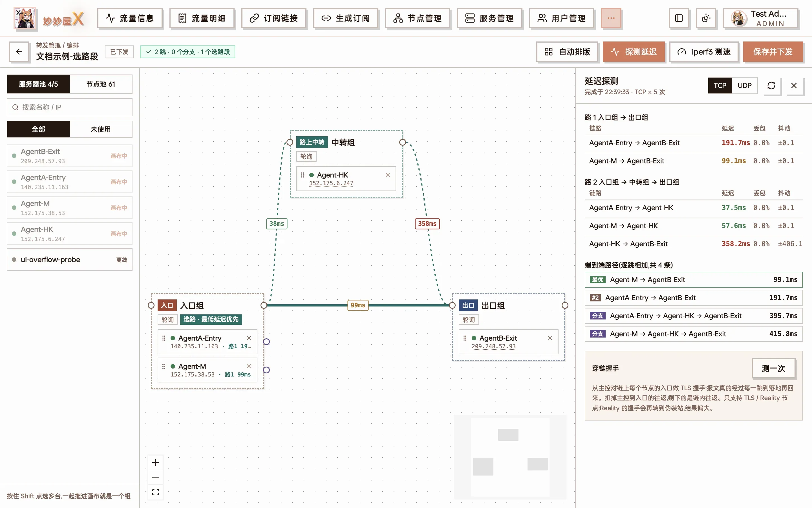812x508 pixels.
Task: Switch probe protocol to UDP
Action: (x=744, y=86)
